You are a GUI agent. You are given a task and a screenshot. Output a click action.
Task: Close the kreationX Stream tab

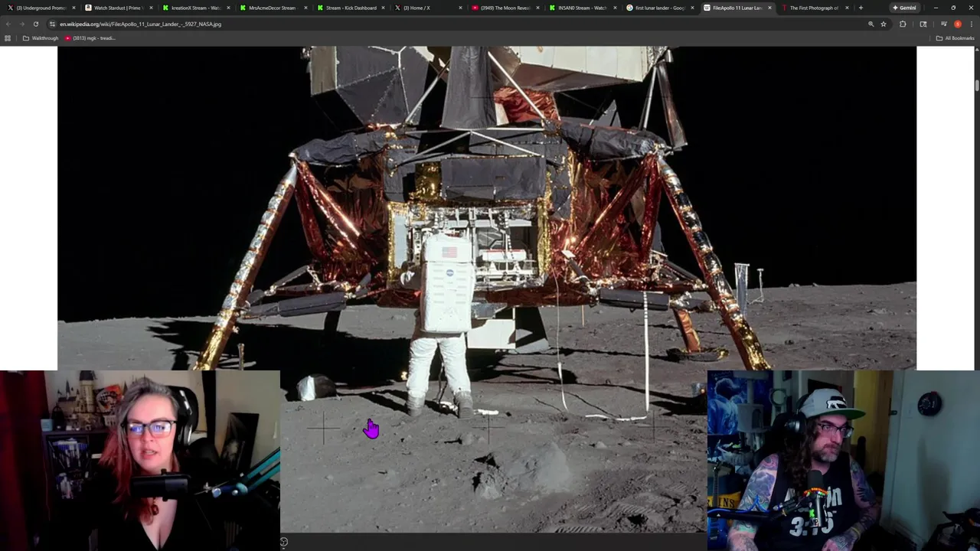click(228, 8)
